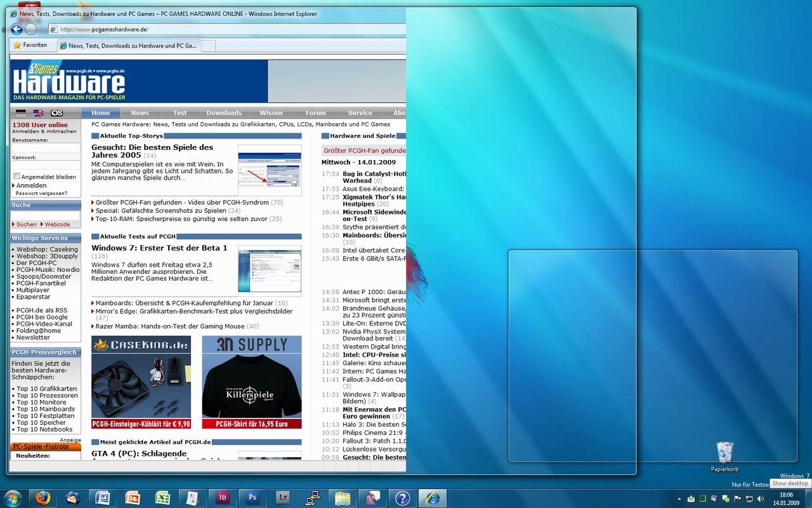Open 'Folding@home' sidebar link
The image size is (812, 508).
tap(39, 330)
